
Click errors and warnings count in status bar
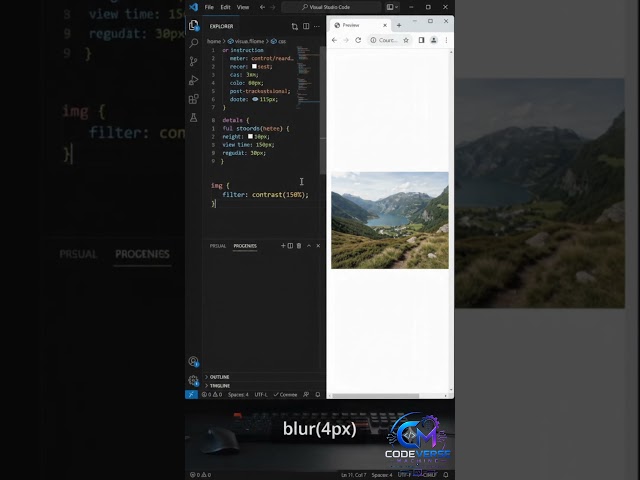click(x=212, y=394)
